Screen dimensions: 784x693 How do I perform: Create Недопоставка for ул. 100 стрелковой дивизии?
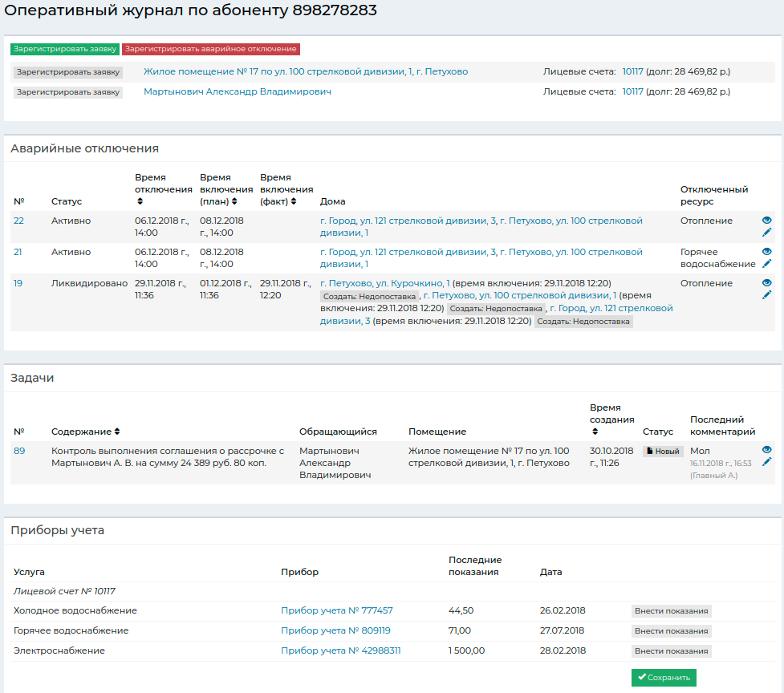(x=496, y=308)
